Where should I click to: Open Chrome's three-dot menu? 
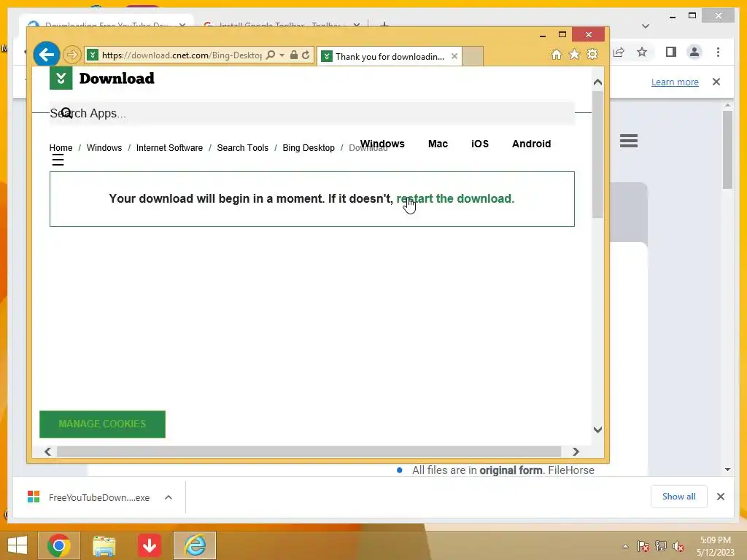coord(718,52)
